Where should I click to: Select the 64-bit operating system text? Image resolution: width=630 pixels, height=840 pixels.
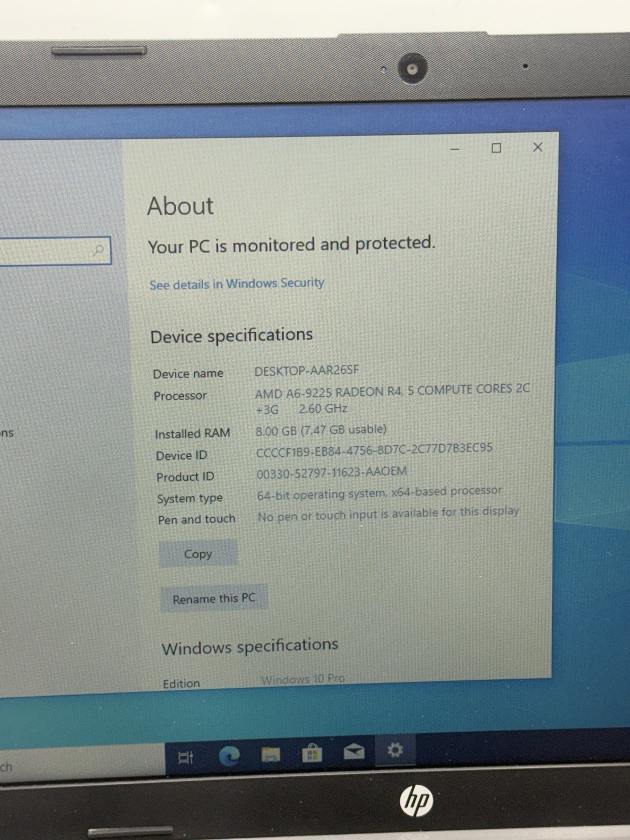click(380, 492)
